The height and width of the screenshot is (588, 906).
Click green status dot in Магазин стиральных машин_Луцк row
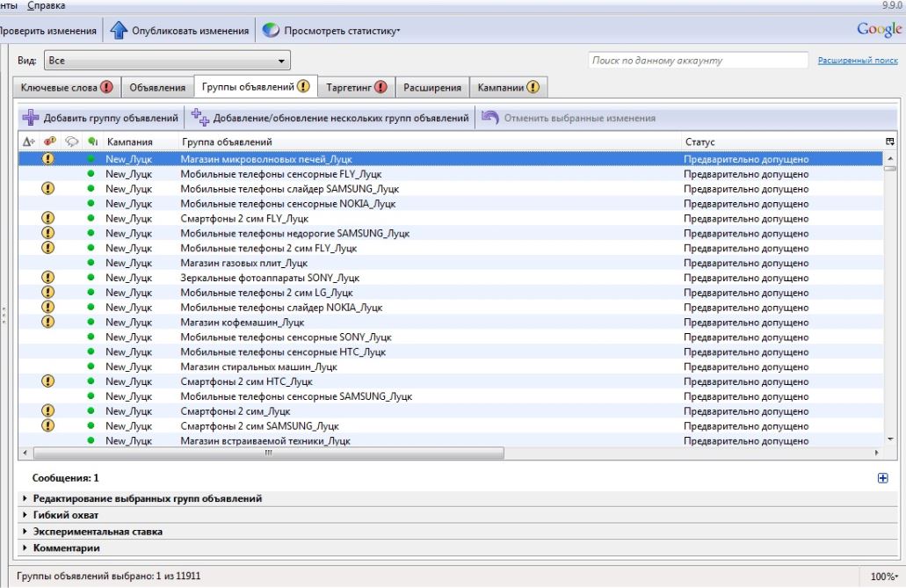click(91, 366)
